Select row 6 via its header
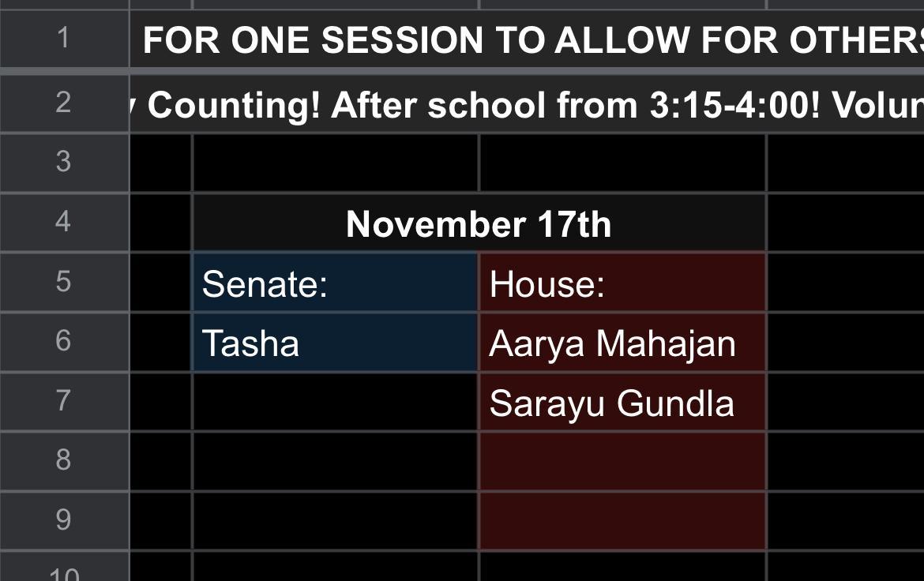The height and width of the screenshot is (581, 924). click(x=64, y=341)
